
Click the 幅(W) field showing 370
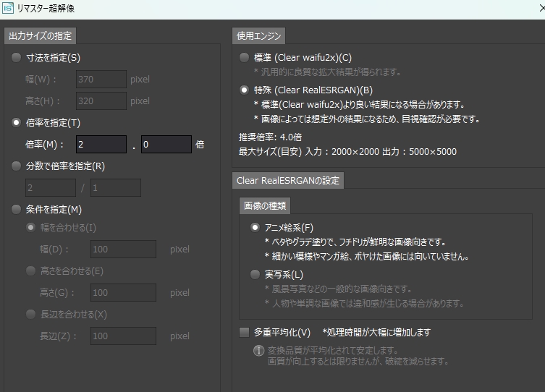pyautogui.click(x=101, y=79)
